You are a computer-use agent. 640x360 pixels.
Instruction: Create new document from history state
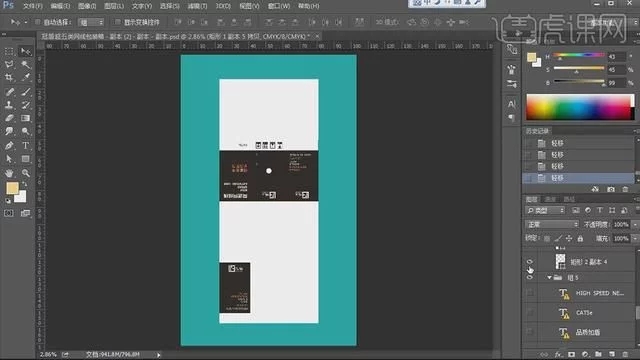595,189
